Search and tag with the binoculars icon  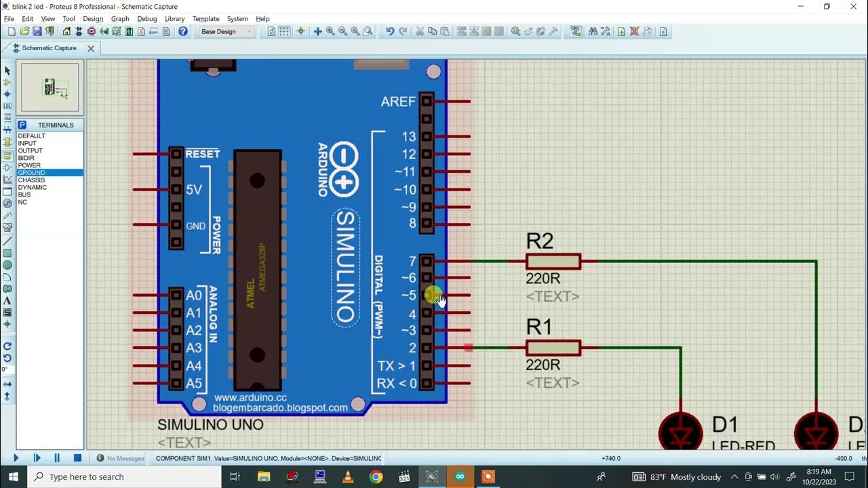point(593,31)
